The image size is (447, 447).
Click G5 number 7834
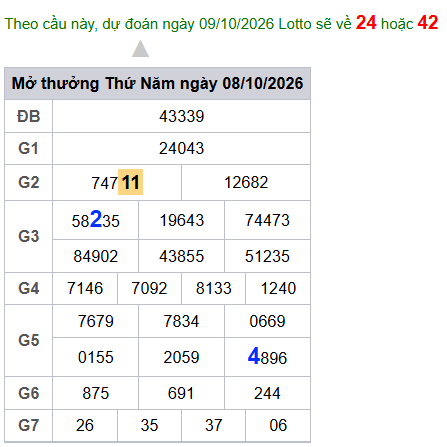click(x=181, y=321)
